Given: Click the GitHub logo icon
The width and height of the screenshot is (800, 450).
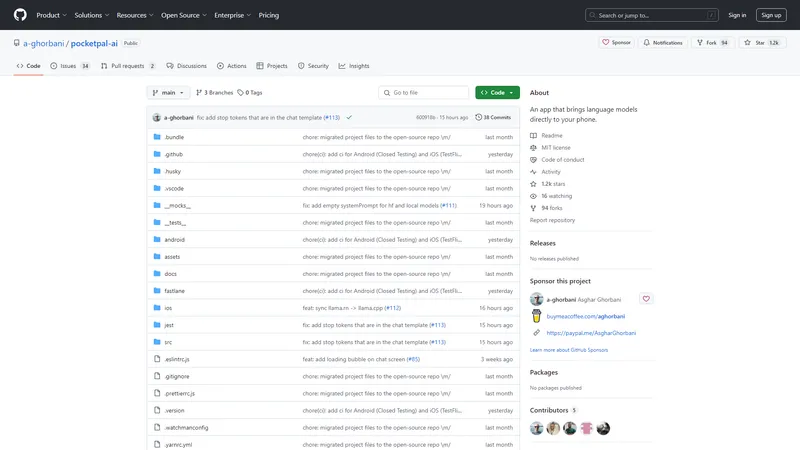Looking at the screenshot, I should click(20, 15).
